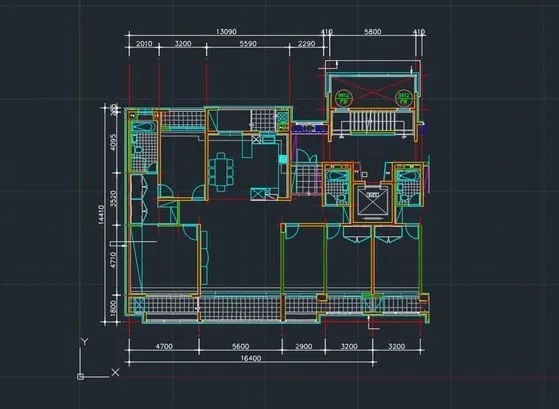The height and width of the screenshot is (409, 559).
Task: Click the Y axis label of the UCS icon
Action: pos(84,342)
